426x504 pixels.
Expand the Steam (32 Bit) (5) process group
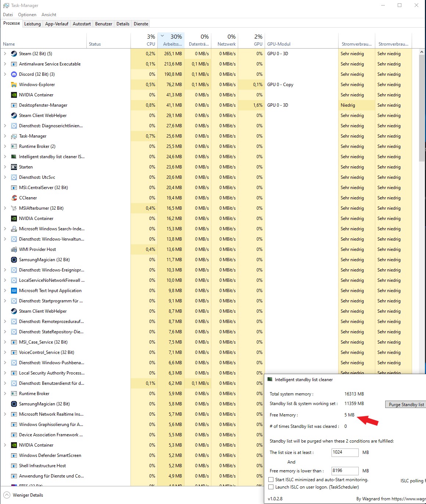(x=5, y=54)
